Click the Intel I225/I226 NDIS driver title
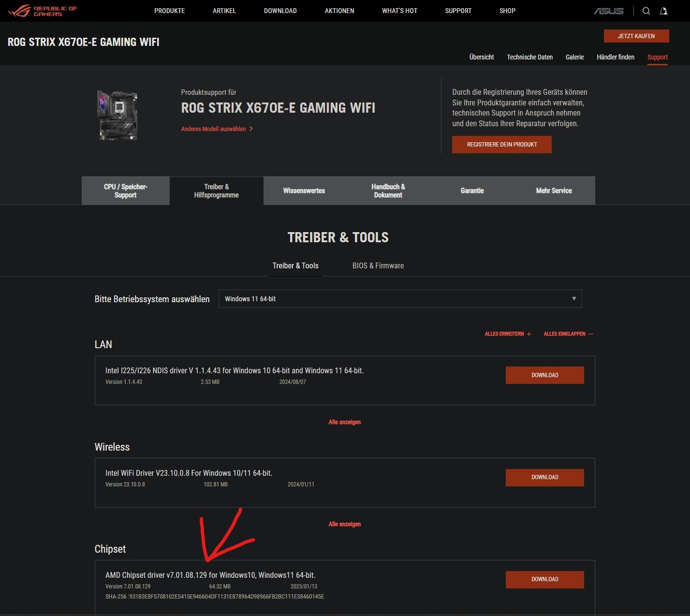The image size is (690, 616). [235, 371]
